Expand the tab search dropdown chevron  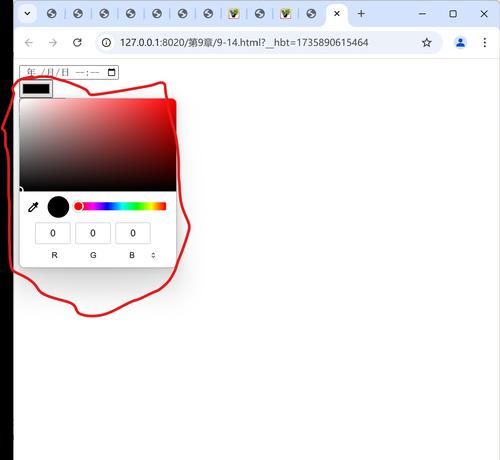(x=27, y=14)
